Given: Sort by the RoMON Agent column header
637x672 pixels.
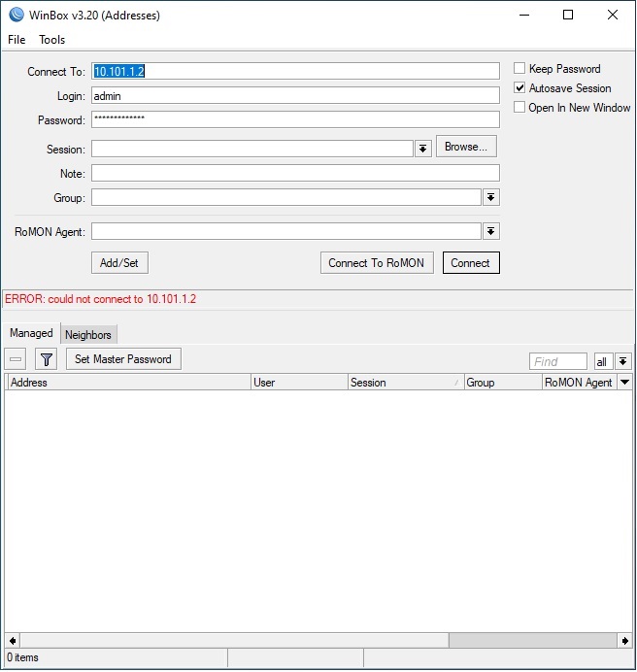Looking at the screenshot, I should coord(580,382).
